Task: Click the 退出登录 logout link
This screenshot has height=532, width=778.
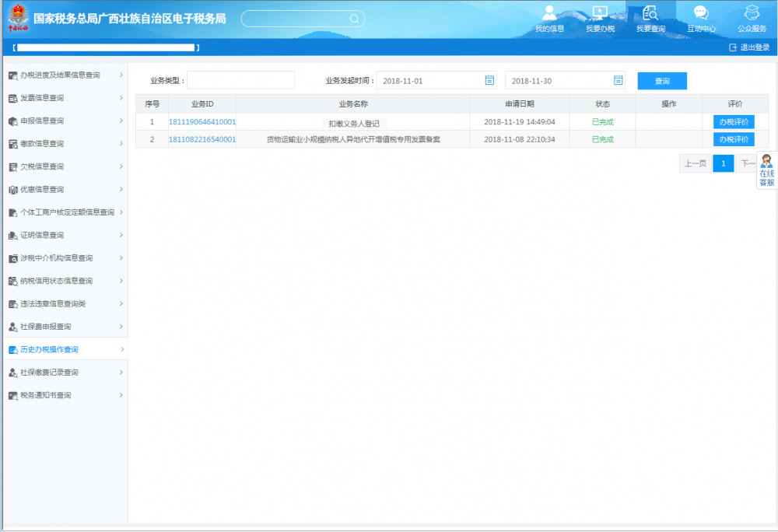Action: pos(749,47)
